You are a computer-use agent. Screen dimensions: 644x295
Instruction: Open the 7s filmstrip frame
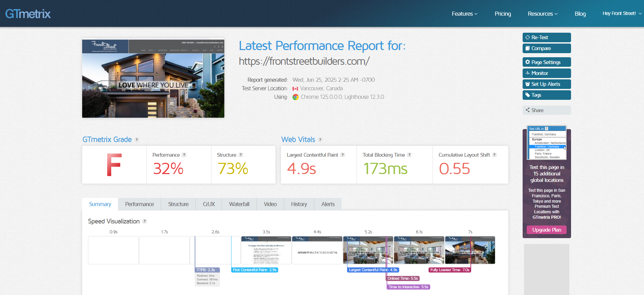click(470, 250)
